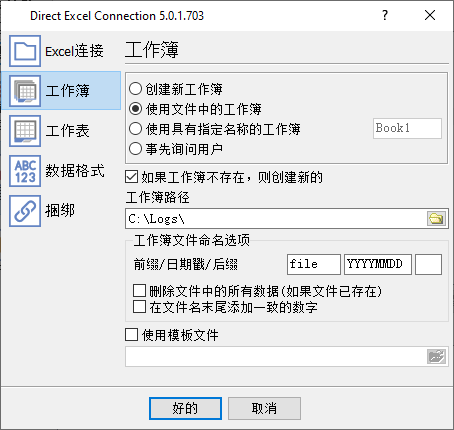Confirm with the 好的 button
This screenshot has width=454, height=430.
(x=185, y=408)
